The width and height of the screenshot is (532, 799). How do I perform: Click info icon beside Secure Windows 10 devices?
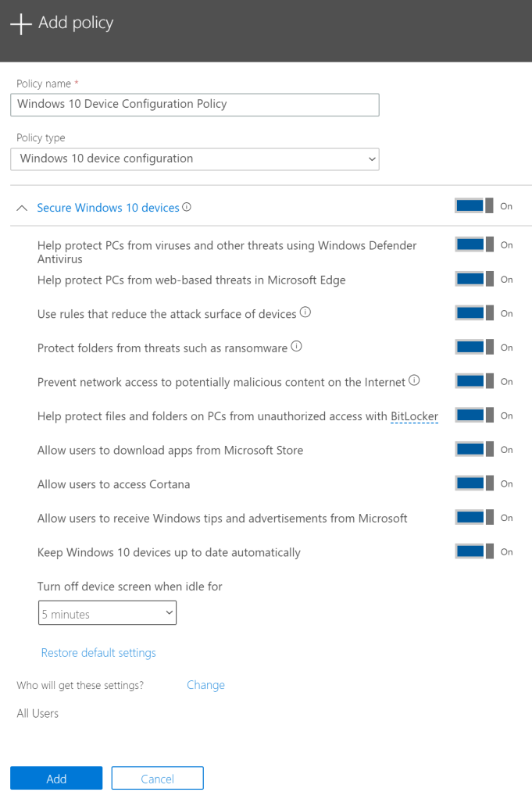point(187,208)
